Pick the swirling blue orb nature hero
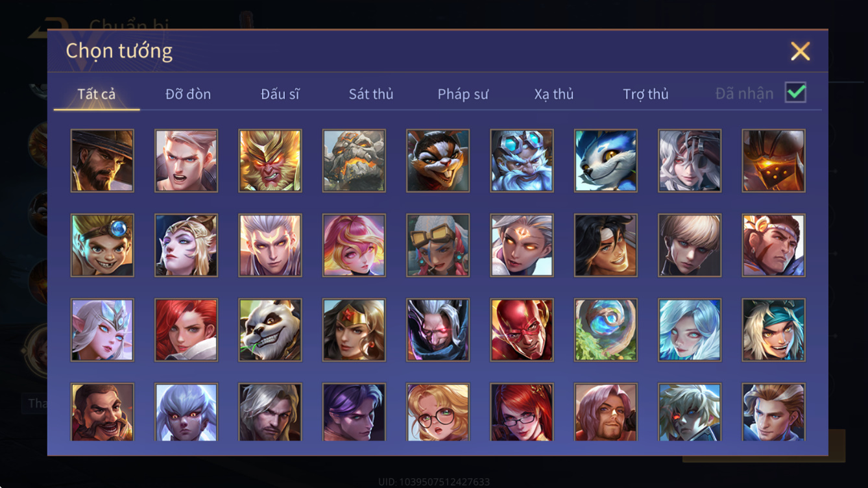Image resolution: width=868 pixels, height=488 pixels. click(x=606, y=330)
